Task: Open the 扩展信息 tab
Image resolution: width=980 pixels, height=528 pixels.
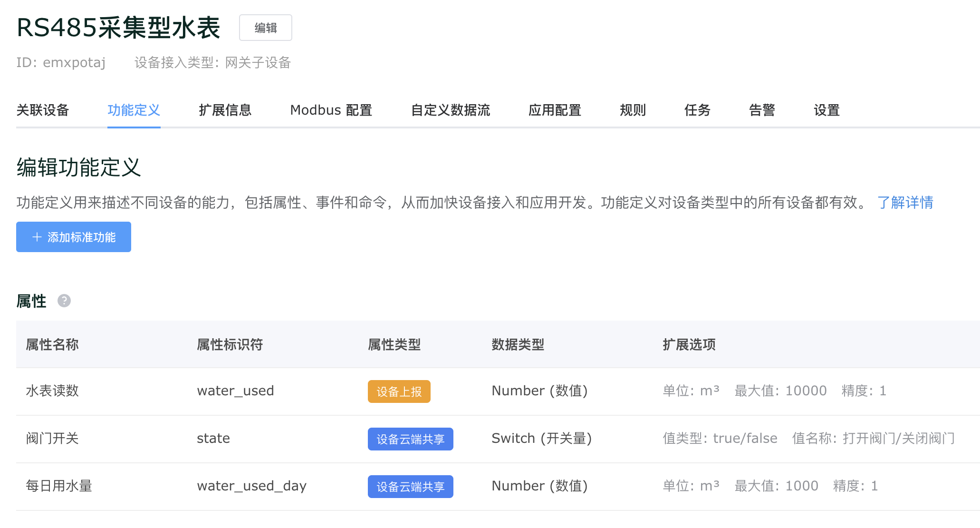Action: point(225,110)
